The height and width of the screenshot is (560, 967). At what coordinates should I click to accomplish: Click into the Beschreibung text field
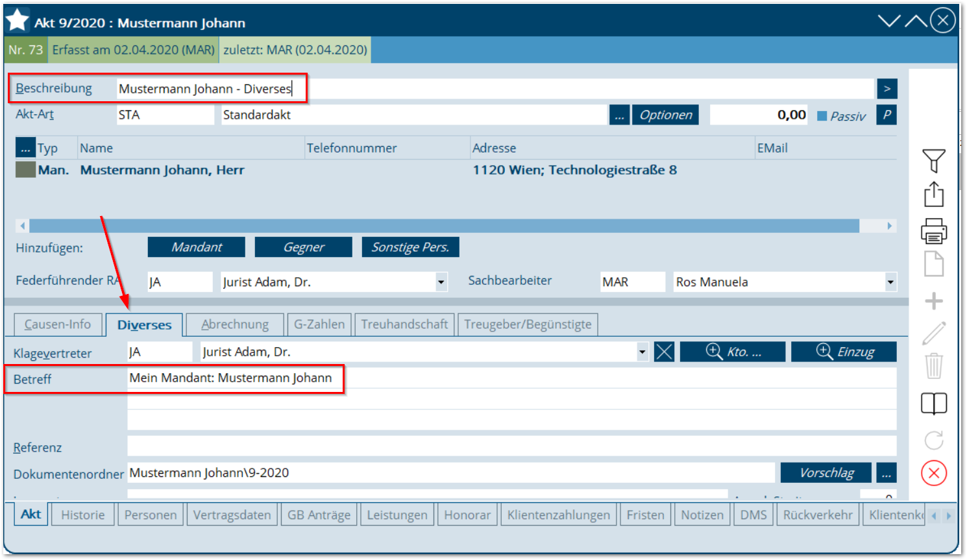[x=495, y=89]
